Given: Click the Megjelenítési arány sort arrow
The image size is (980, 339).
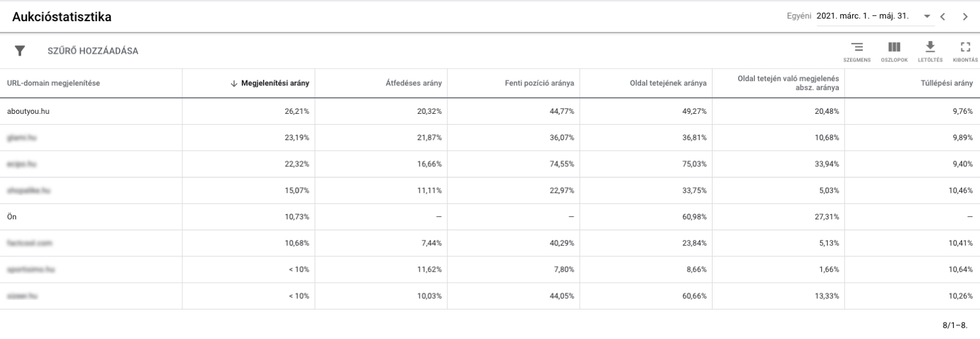Looking at the screenshot, I should point(234,83).
